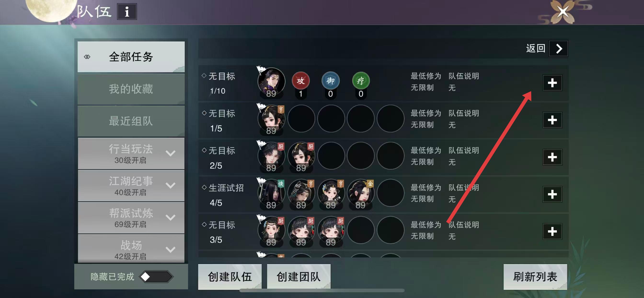Viewport: 644px width, 298px height.
Task: Click the red 攻 attack role icon
Action: [x=300, y=81]
